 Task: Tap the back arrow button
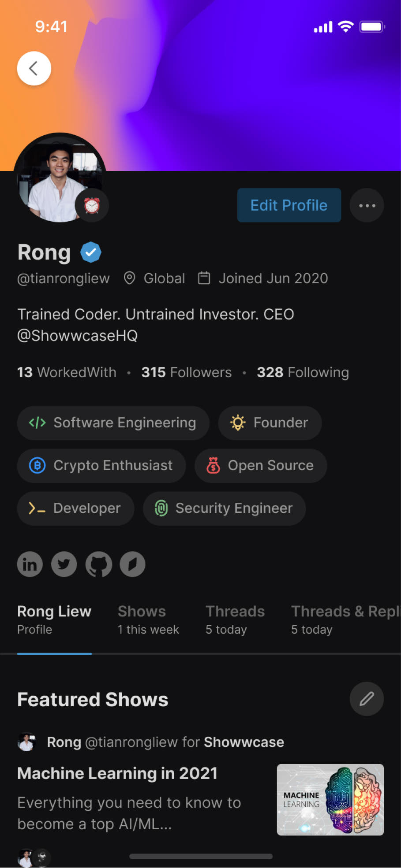pyautogui.click(x=34, y=68)
